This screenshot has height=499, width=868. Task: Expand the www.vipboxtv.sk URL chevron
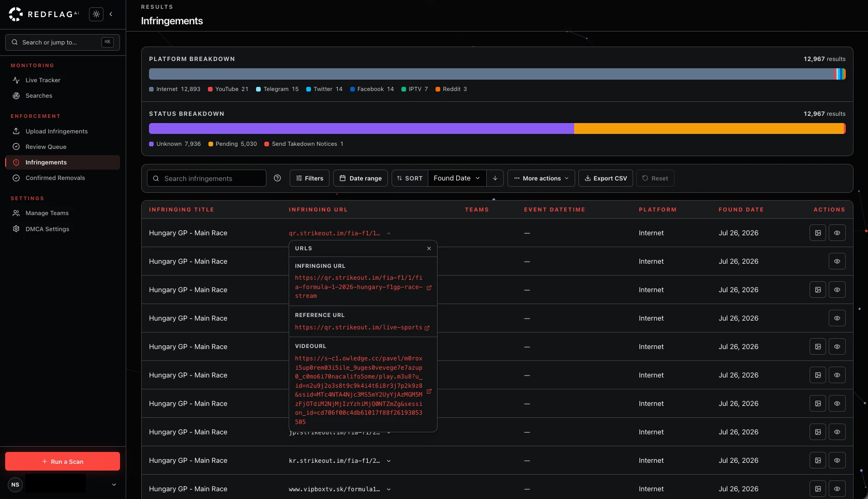pyautogui.click(x=388, y=490)
